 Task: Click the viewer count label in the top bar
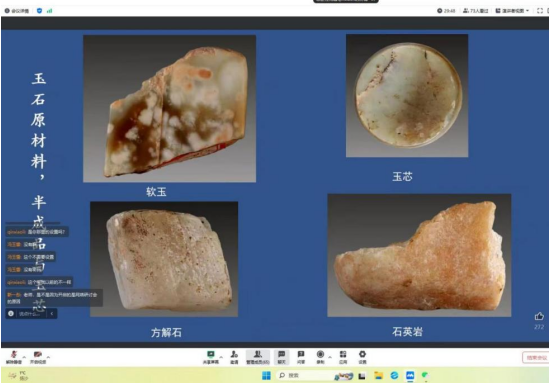click(475, 11)
